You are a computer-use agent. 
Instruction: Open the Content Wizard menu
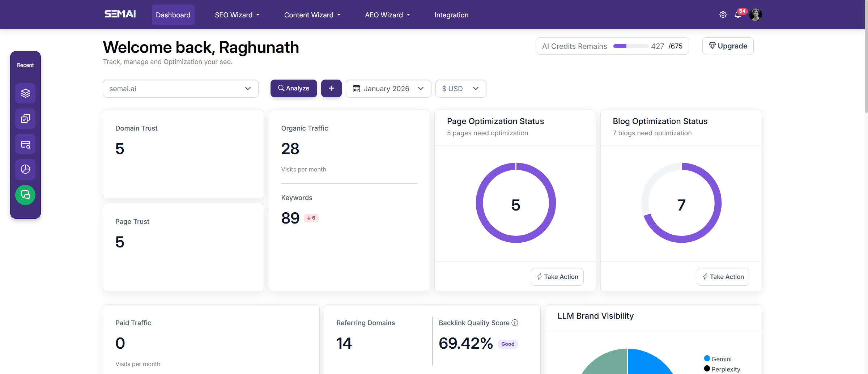[x=312, y=15]
